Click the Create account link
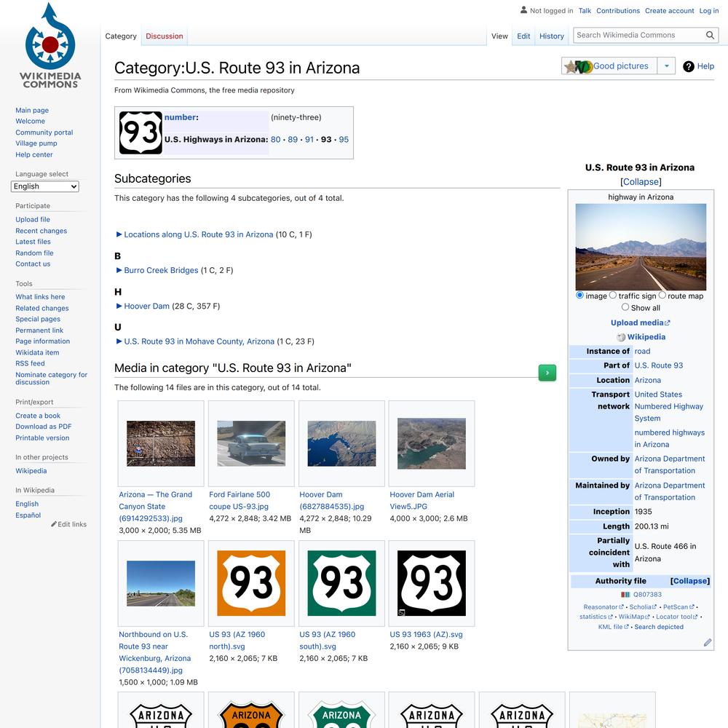 (x=670, y=11)
